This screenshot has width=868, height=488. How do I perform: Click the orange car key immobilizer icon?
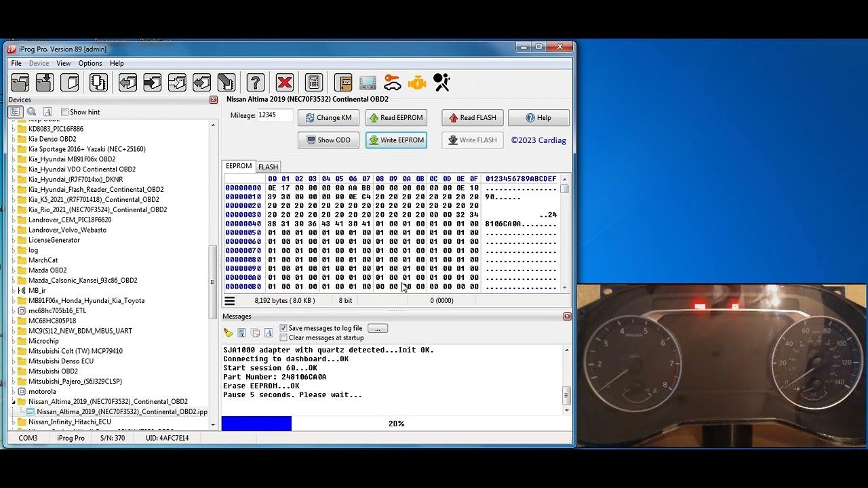coord(393,83)
